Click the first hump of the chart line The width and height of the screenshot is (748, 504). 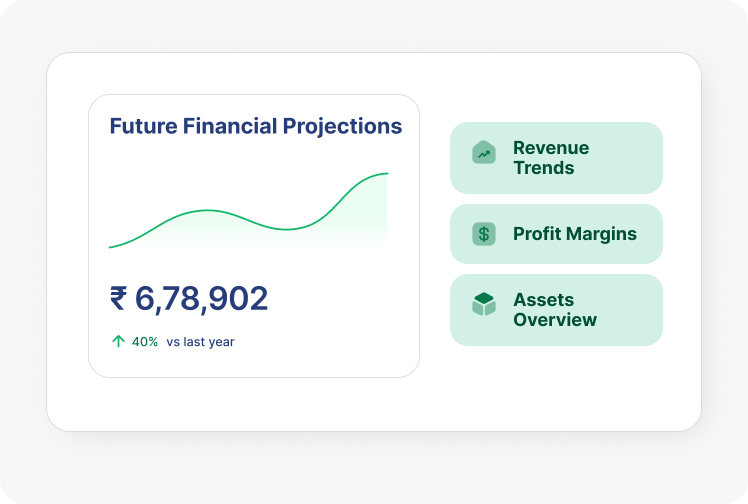pos(207,210)
